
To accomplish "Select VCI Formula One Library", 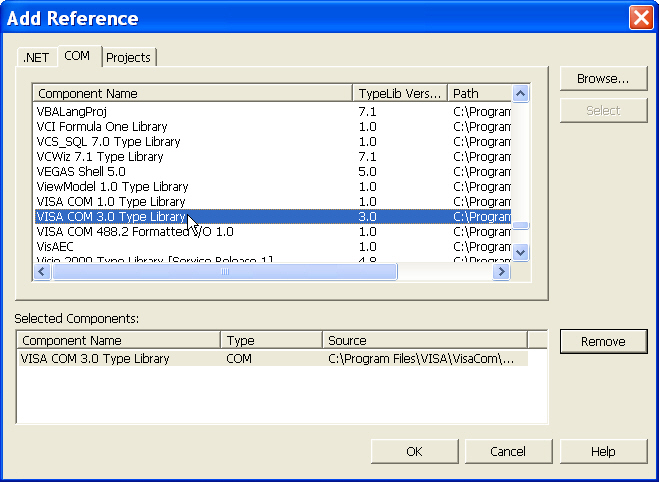I will click(273, 126).
